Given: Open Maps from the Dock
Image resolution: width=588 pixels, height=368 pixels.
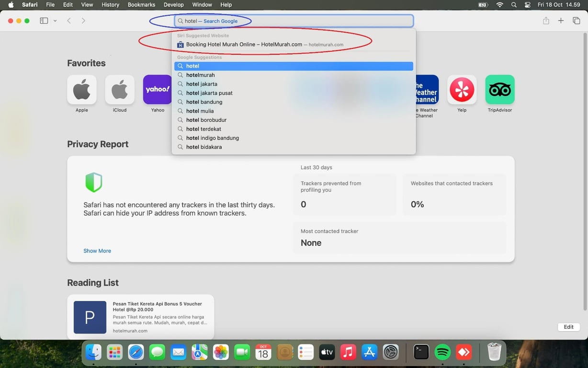Looking at the screenshot, I should 200,352.
